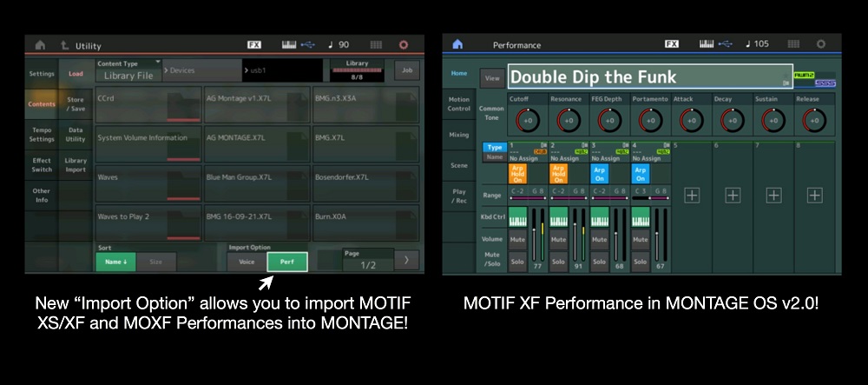Tap the keyboard USB icon on Utility screen

pyautogui.click(x=297, y=45)
